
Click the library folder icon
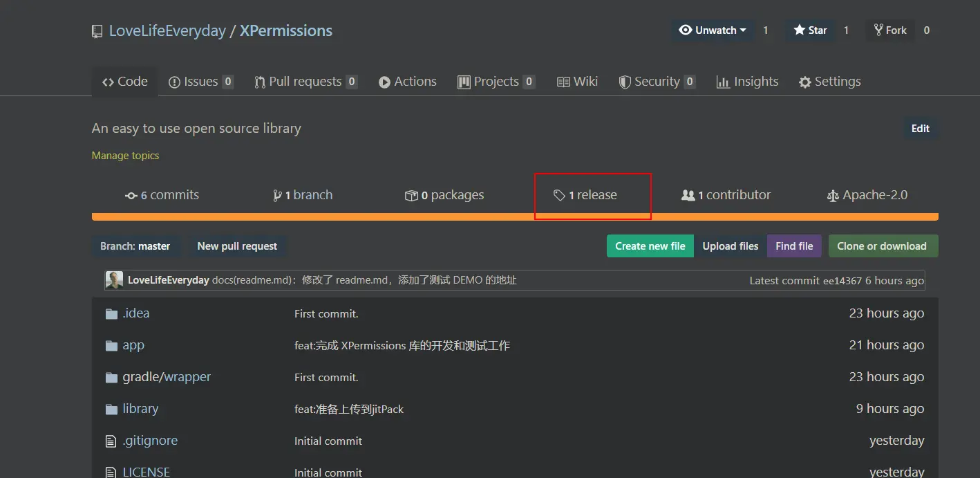[x=111, y=410]
